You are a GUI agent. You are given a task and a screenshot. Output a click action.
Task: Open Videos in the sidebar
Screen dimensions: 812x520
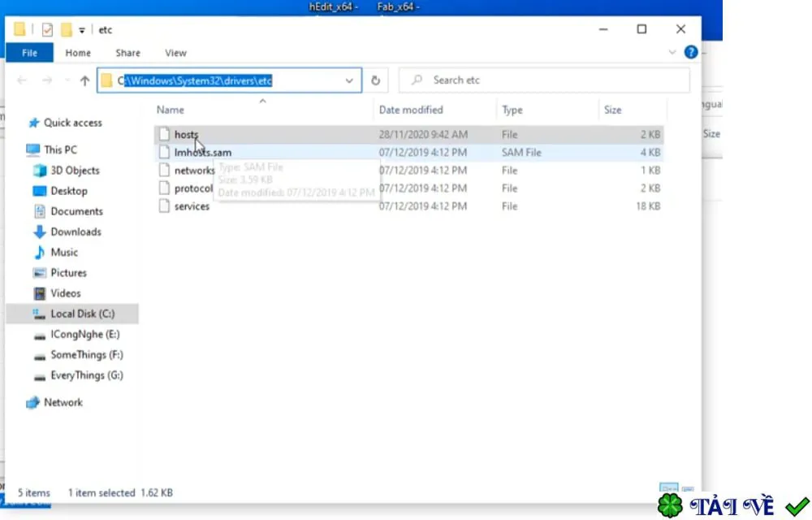[65, 293]
